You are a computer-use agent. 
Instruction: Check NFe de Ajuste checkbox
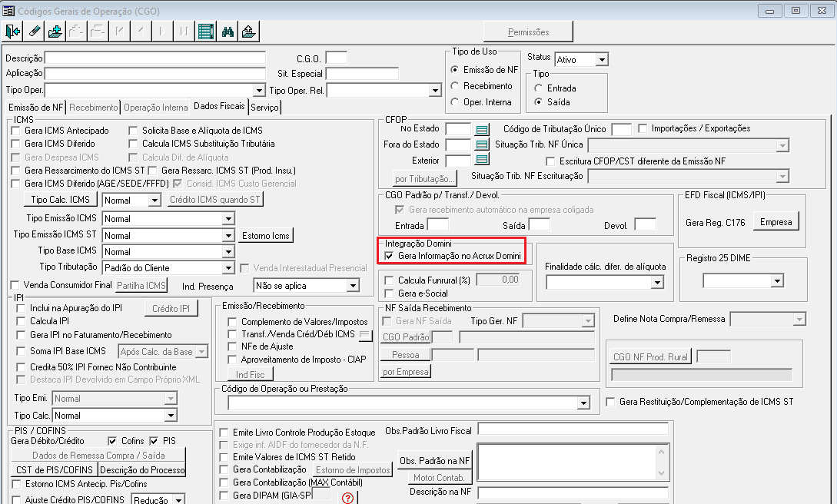coord(232,346)
